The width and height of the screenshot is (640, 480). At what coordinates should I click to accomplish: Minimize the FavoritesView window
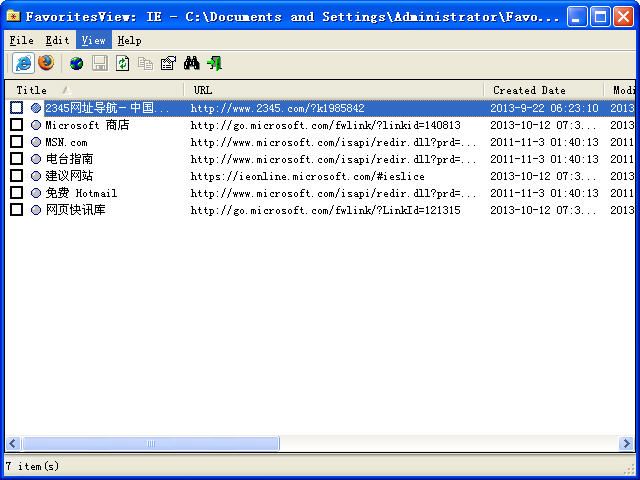pyautogui.click(x=576, y=17)
